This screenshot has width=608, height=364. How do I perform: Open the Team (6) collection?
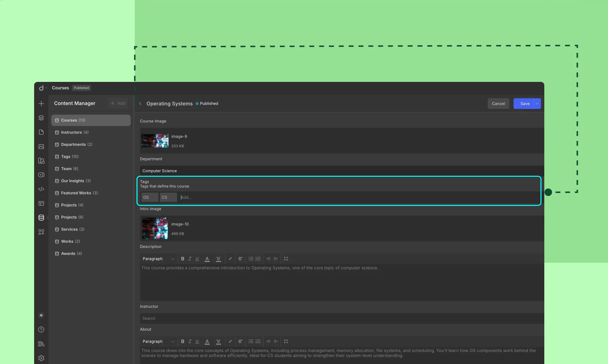pos(91,169)
